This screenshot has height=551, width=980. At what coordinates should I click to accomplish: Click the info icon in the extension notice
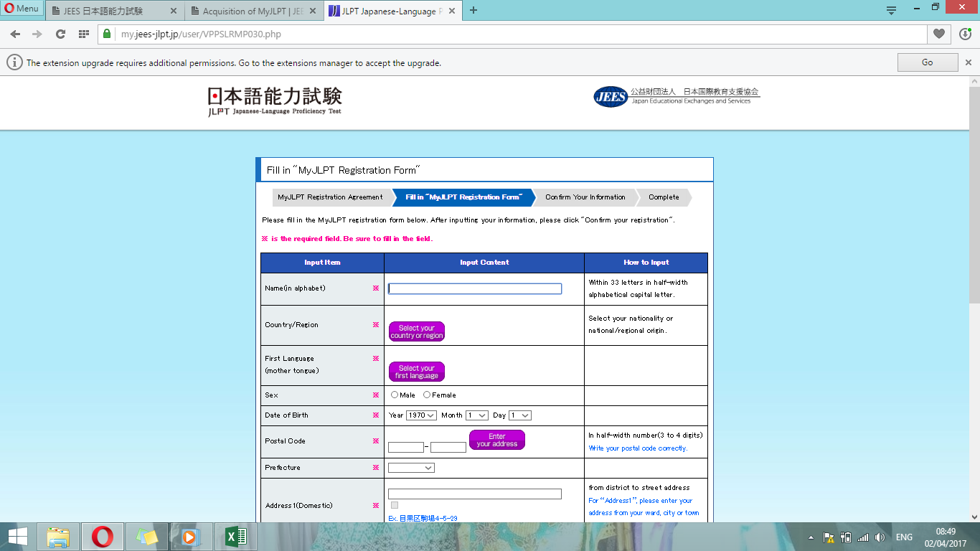tap(14, 62)
